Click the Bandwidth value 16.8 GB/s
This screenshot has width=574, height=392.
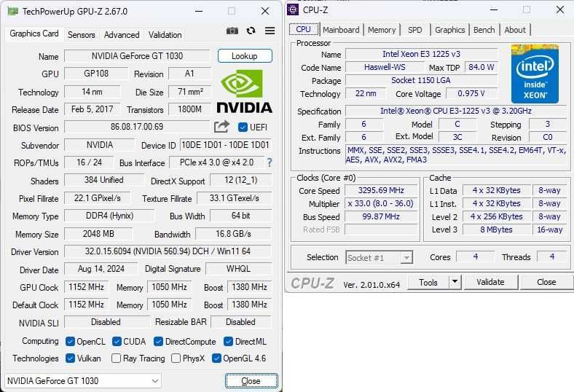[x=234, y=234]
